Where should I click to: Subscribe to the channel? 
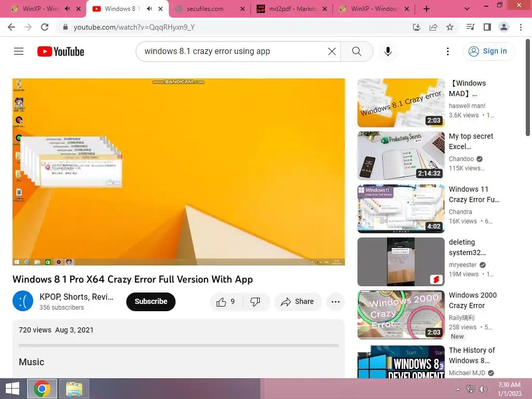(x=151, y=302)
